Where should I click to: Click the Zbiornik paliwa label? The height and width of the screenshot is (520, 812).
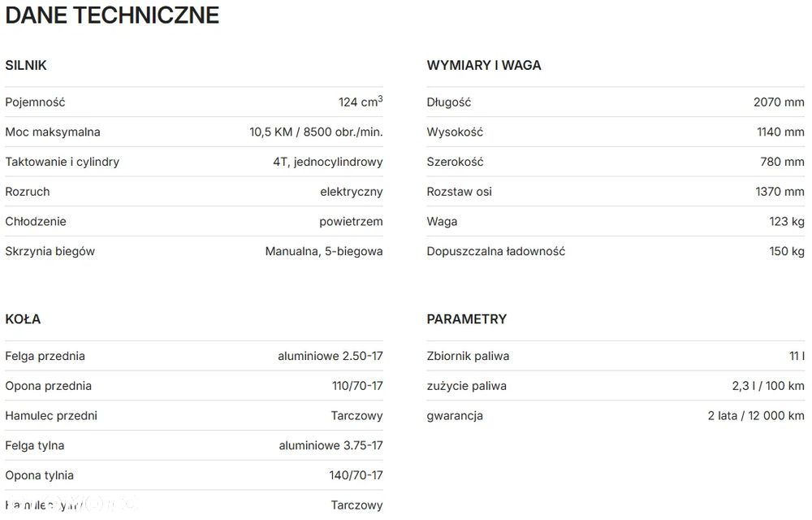pos(469,356)
